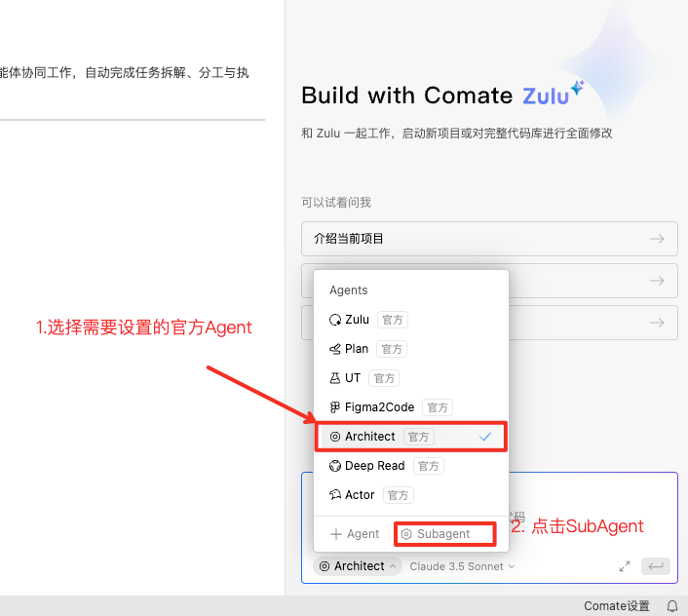
Task: Click the plus Agent add option
Action: coord(355,534)
